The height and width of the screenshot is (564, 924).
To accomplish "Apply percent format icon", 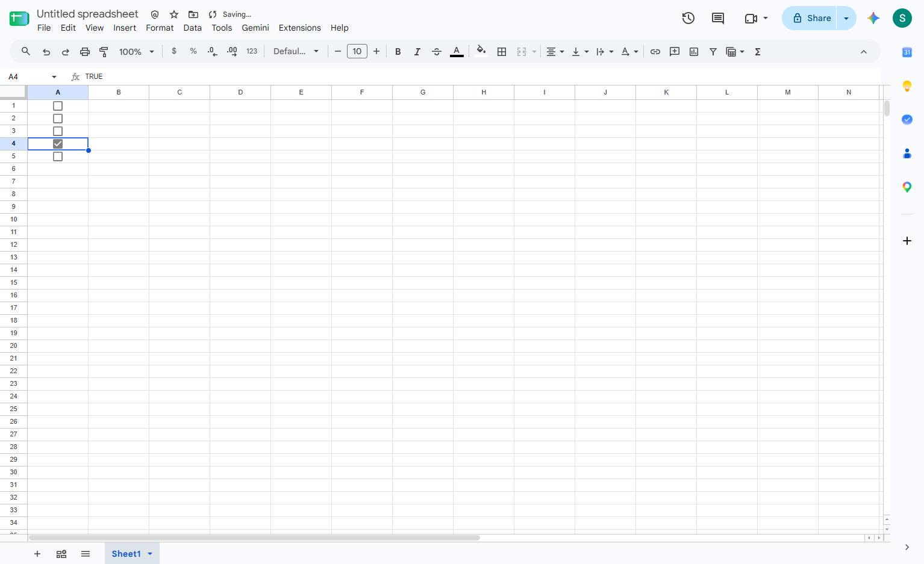I will coord(193,51).
